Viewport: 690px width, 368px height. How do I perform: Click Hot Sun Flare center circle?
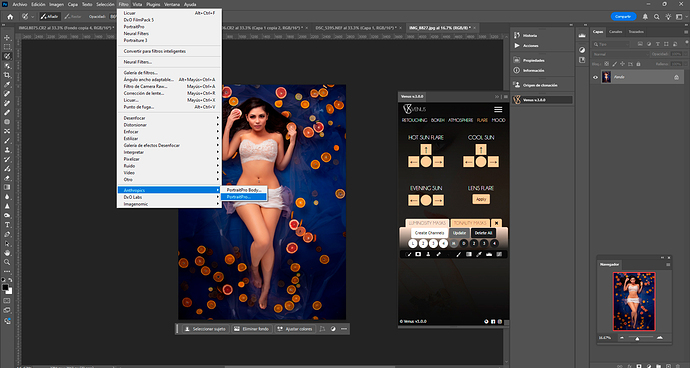point(426,162)
